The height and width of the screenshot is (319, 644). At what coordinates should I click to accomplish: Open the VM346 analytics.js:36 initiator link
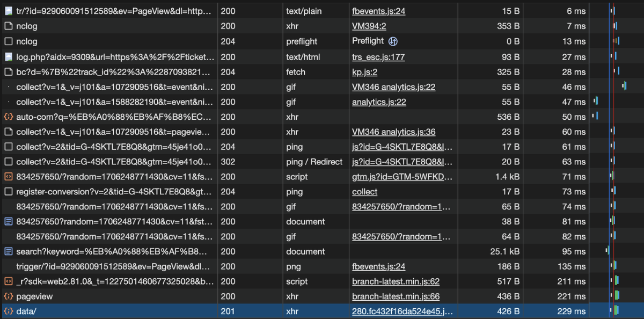click(393, 132)
